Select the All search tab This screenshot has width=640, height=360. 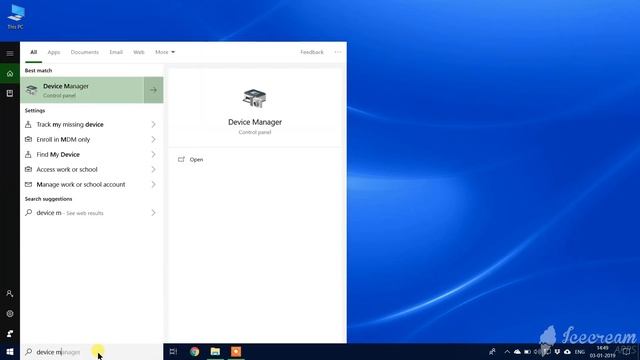33,52
